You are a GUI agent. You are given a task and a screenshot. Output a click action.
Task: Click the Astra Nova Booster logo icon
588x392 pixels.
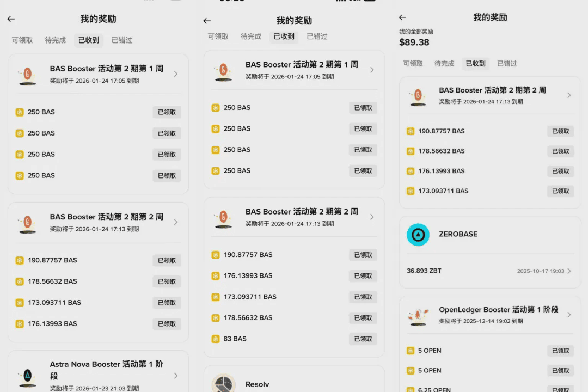[x=27, y=375]
